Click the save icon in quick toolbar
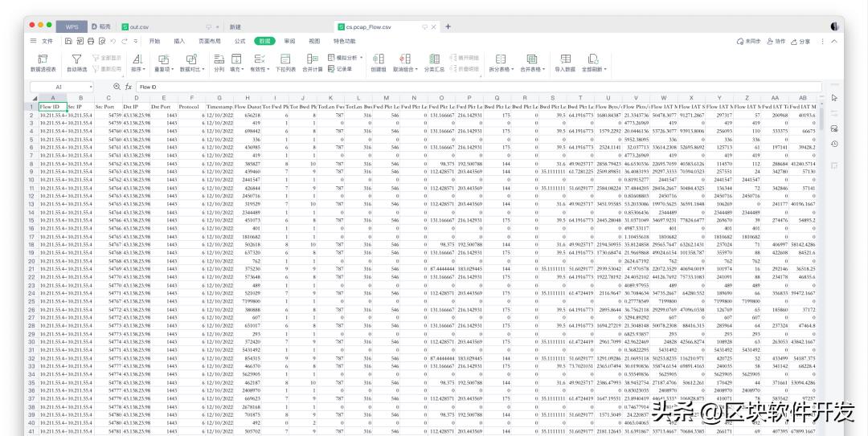This screenshot has height=436, width=868. tap(70, 41)
